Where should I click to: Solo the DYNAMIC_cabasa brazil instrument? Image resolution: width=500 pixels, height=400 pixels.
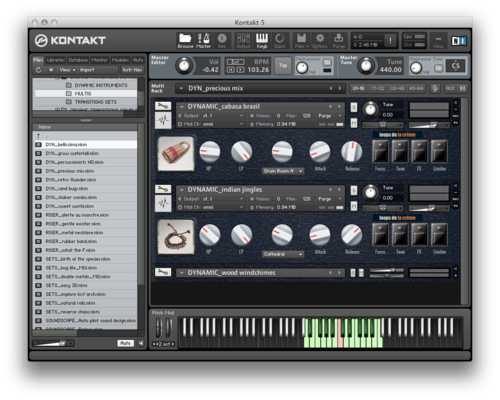354,107
